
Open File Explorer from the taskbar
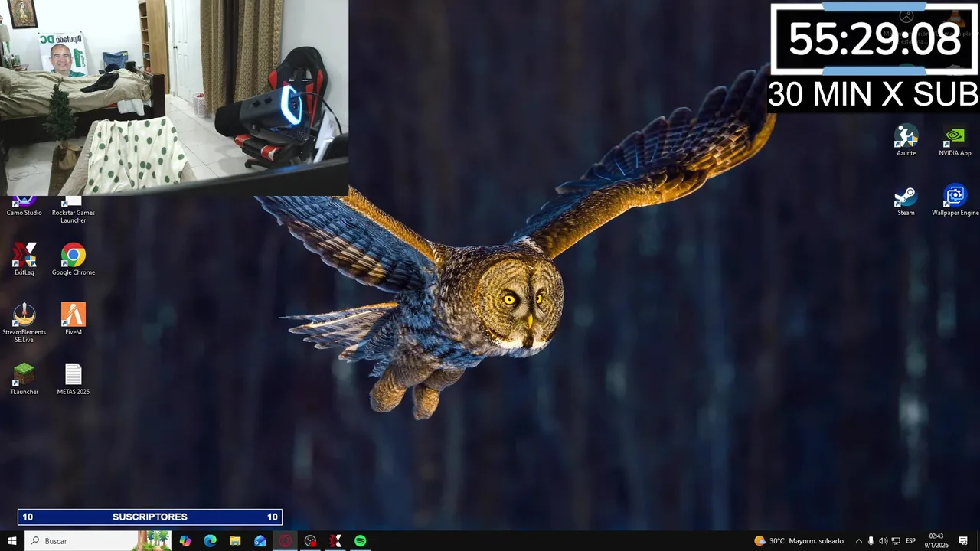pos(235,541)
